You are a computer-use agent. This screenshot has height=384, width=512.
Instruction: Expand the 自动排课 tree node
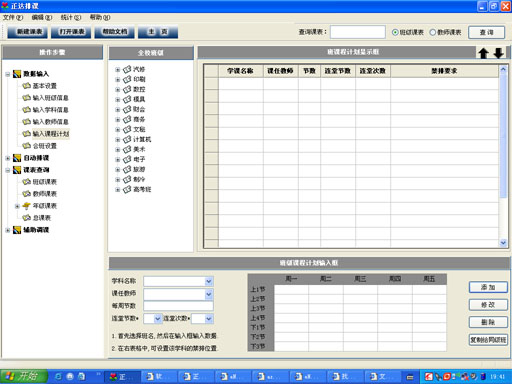point(8,158)
